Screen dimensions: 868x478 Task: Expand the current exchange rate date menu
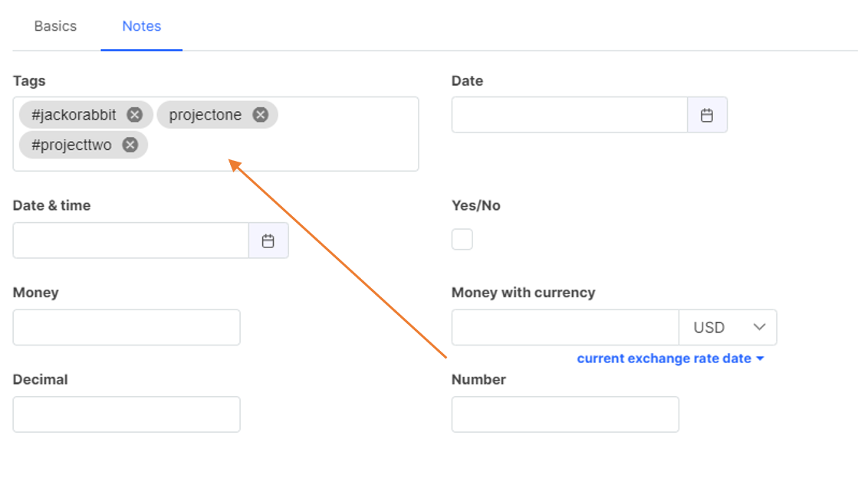pos(670,358)
